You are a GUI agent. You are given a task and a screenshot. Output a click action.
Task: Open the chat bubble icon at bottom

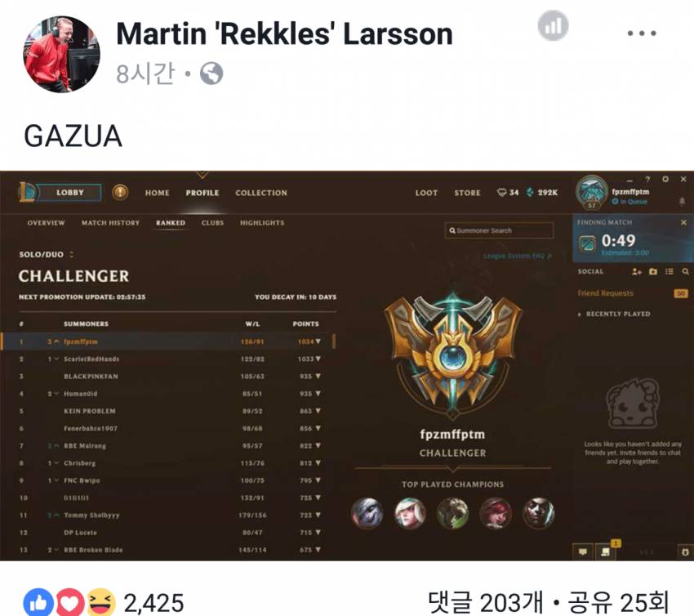click(x=582, y=551)
